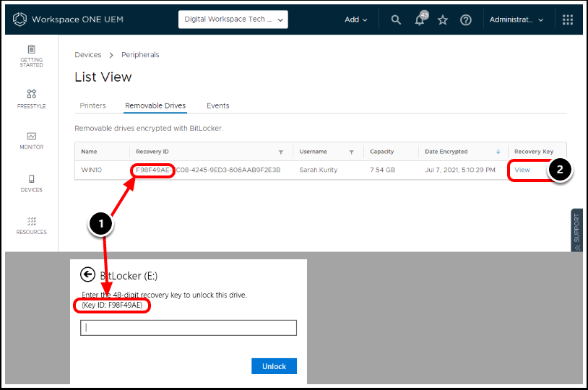This screenshot has width=588, height=390.
Task: Expand the Administrator account menu
Action: click(x=516, y=19)
